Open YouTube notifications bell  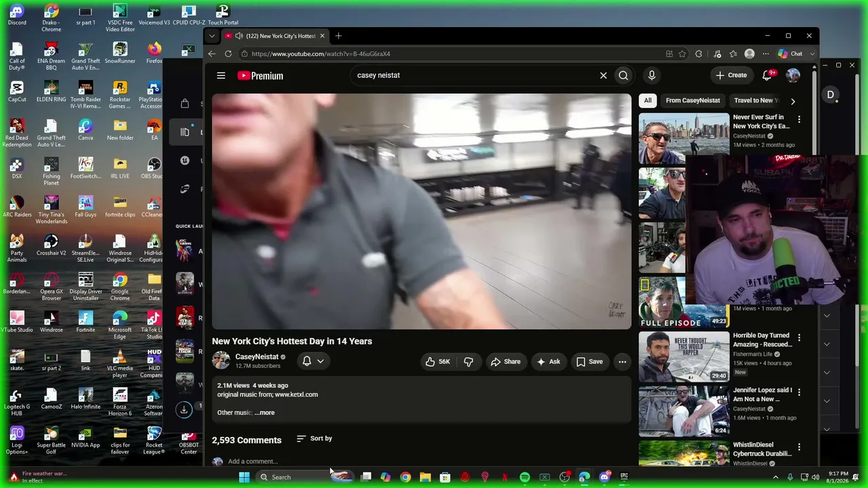767,75
